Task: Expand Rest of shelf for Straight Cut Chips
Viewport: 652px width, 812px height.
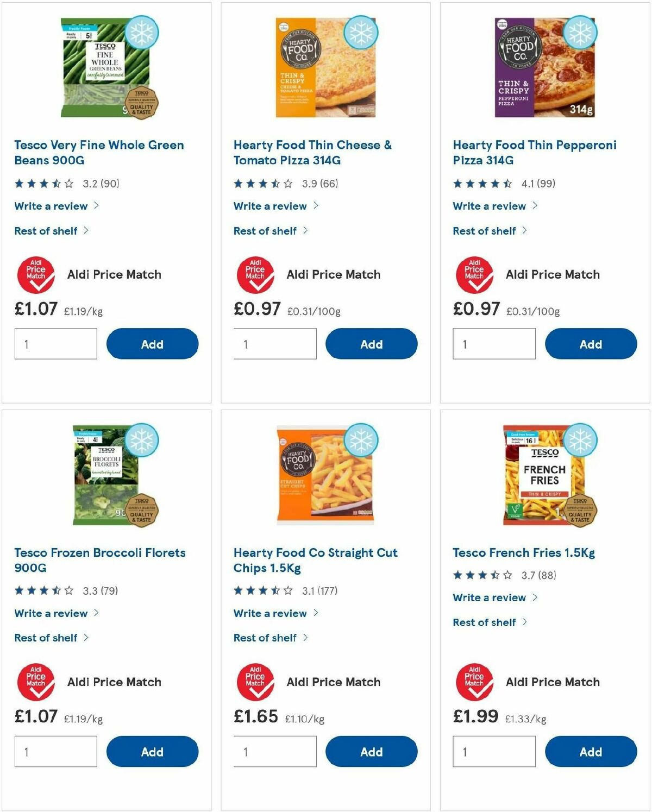Action: click(x=266, y=638)
